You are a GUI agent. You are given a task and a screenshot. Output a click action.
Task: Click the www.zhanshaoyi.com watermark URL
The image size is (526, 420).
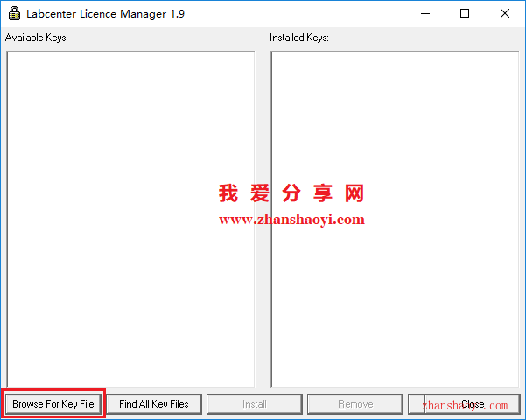pyautogui.click(x=291, y=220)
